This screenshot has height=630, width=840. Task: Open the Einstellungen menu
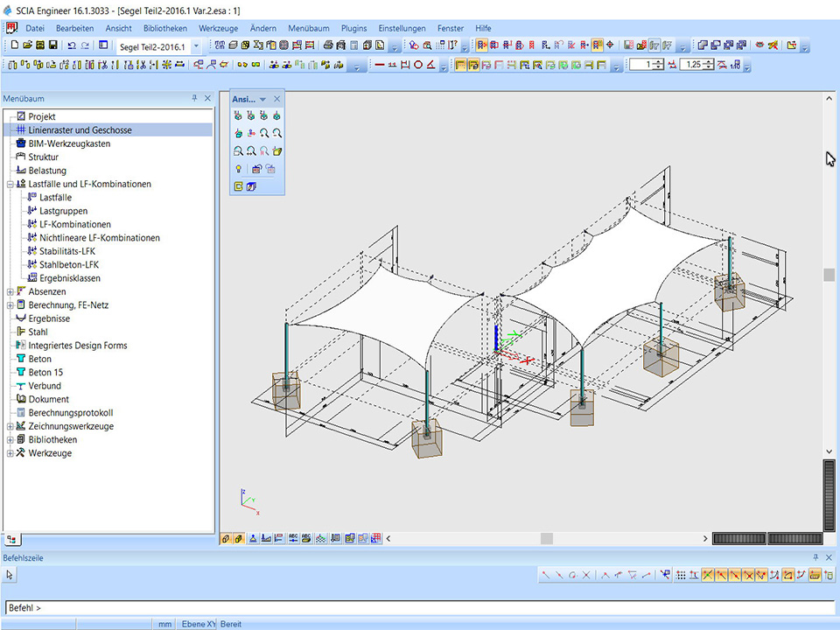pos(402,28)
